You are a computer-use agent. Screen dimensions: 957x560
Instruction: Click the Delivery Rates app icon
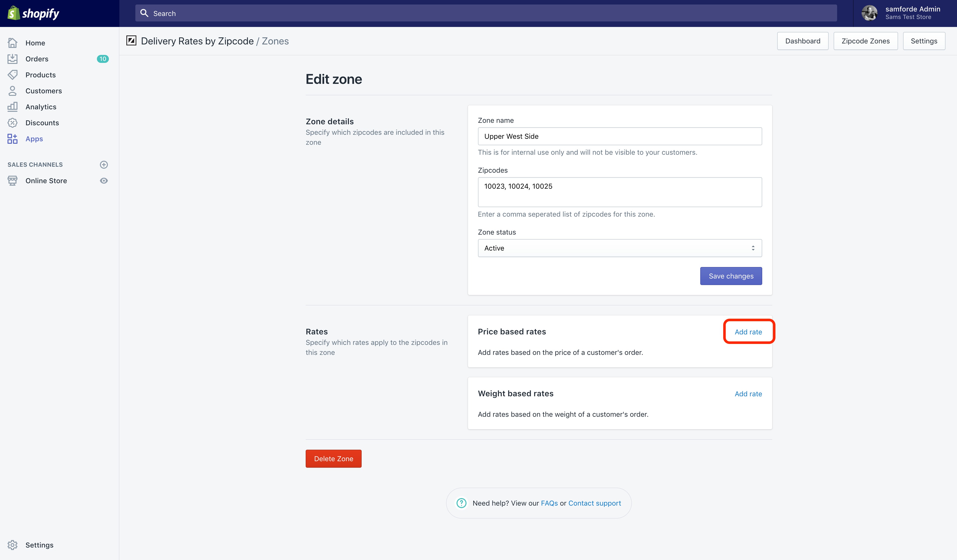(131, 41)
